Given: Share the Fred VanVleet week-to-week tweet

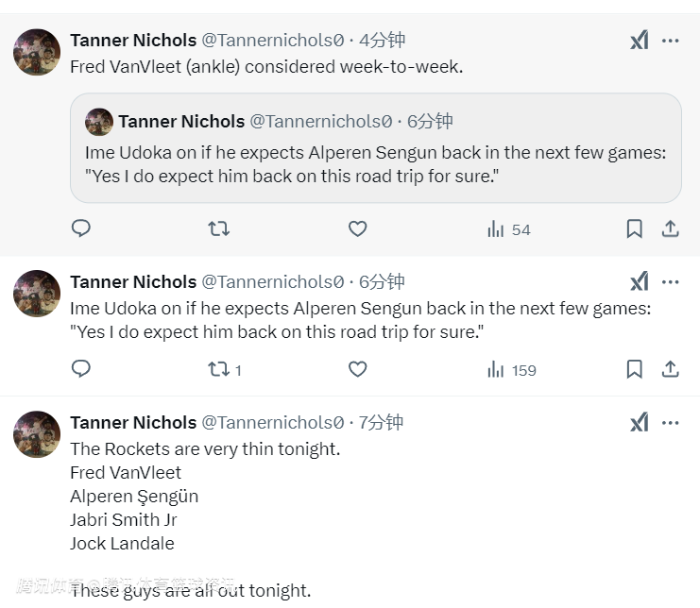Looking at the screenshot, I should (x=670, y=228).
